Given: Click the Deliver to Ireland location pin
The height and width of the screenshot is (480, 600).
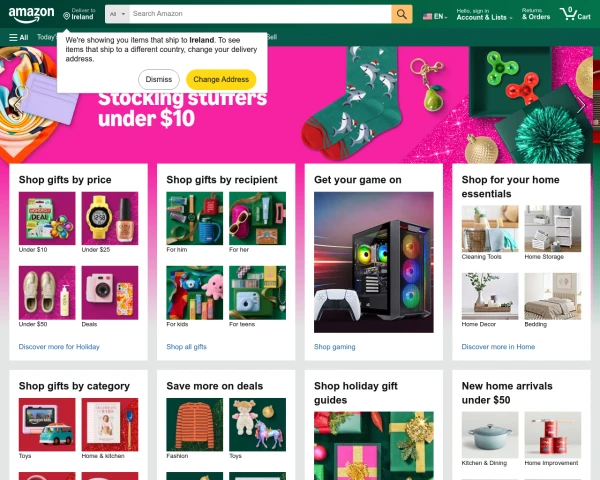Looking at the screenshot, I should point(67,16).
